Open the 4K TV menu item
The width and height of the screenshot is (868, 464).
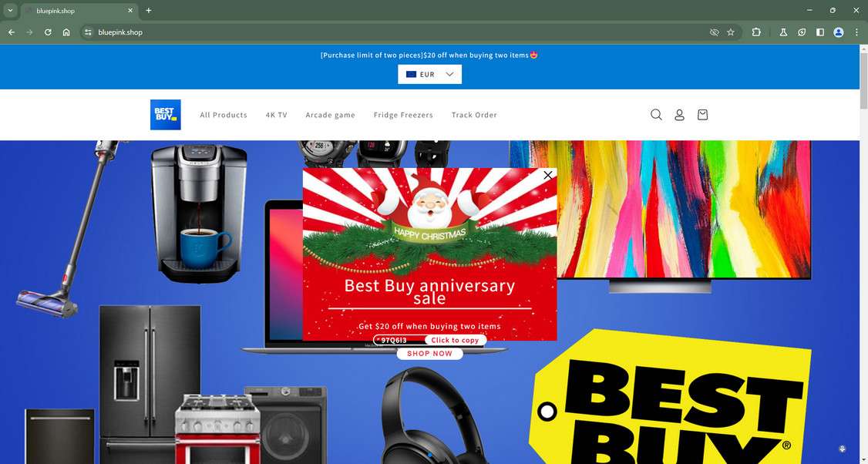coord(276,115)
